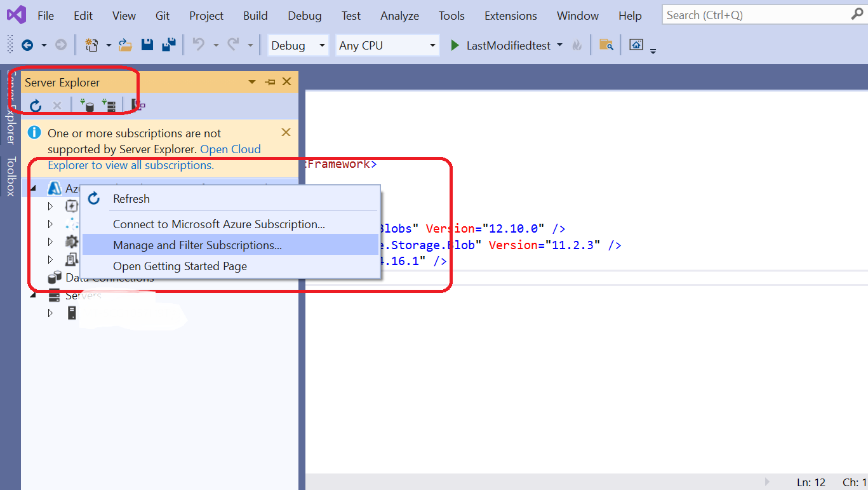This screenshot has height=490, width=868.
Task: Open the Any CPU platform combo box
Action: tap(388, 45)
